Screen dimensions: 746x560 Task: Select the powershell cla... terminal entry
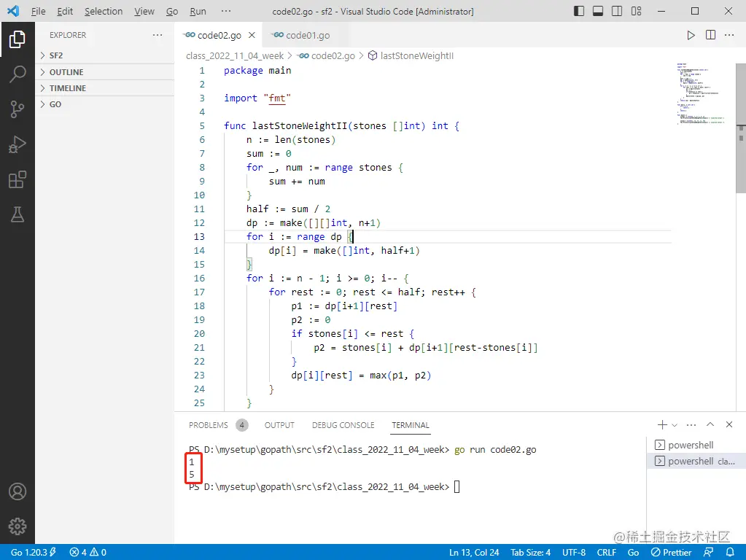(x=696, y=461)
